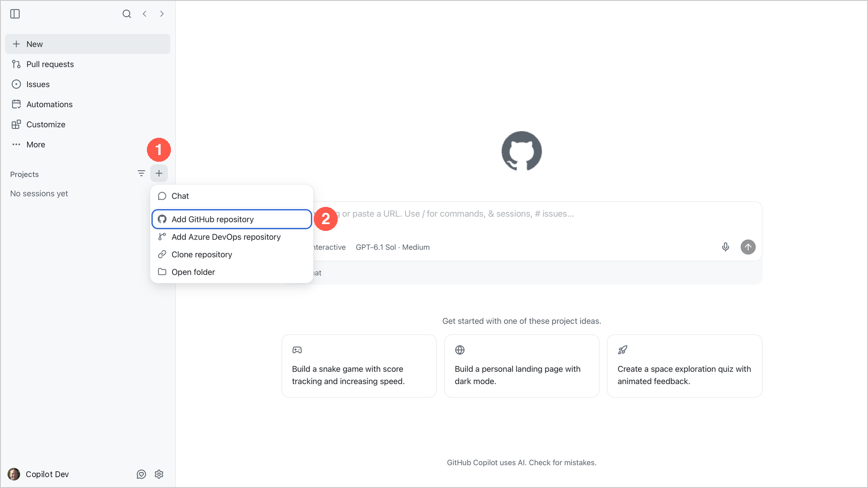
Task: Start voice input with microphone icon
Action: click(x=725, y=247)
